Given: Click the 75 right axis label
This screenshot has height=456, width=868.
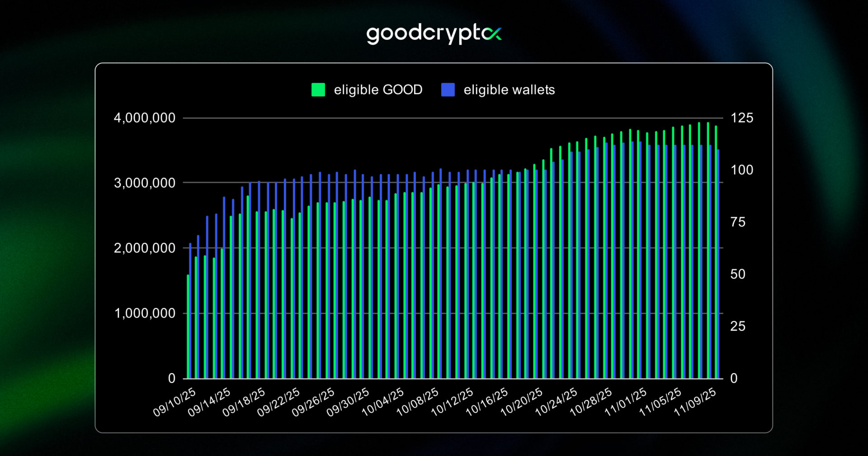Looking at the screenshot, I should 738,222.
